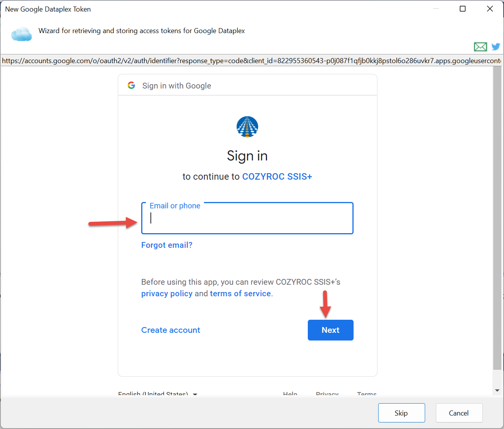Click the scrollbar down arrow
Screen dimensions: 504x429
click(497, 391)
